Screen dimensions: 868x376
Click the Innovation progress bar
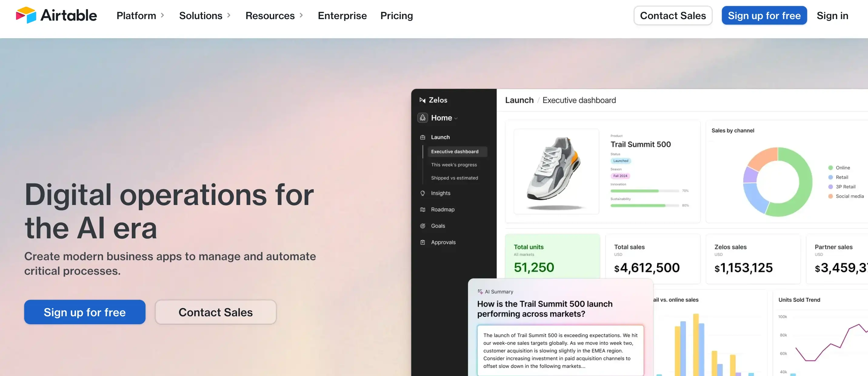coord(644,191)
